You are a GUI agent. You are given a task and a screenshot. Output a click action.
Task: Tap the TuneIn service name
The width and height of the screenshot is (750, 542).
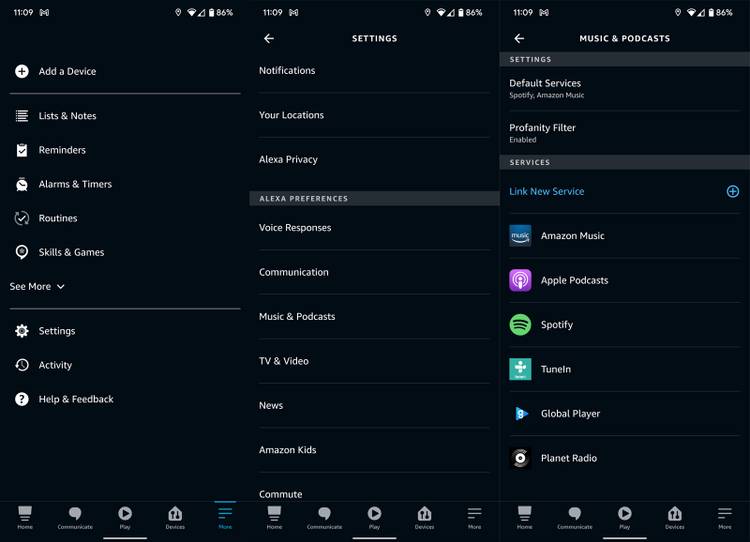point(556,369)
